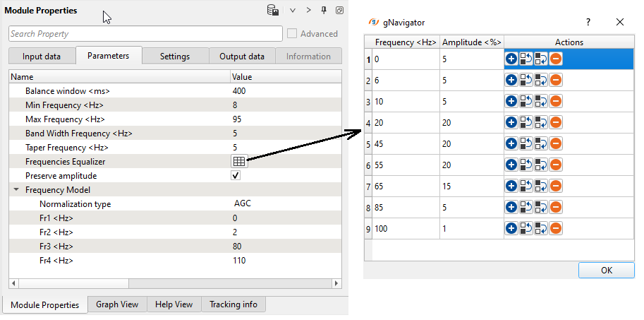Click the help question mark button

click(588, 22)
